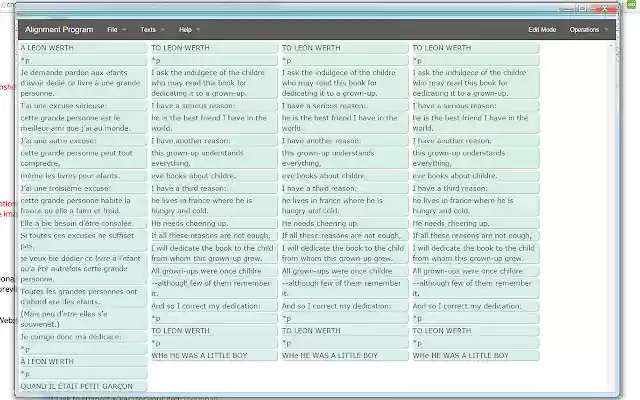Select 'And so I correct my dedication:' in fourth column
Screen dimensions: 640x400
click(x=476, y=306)
